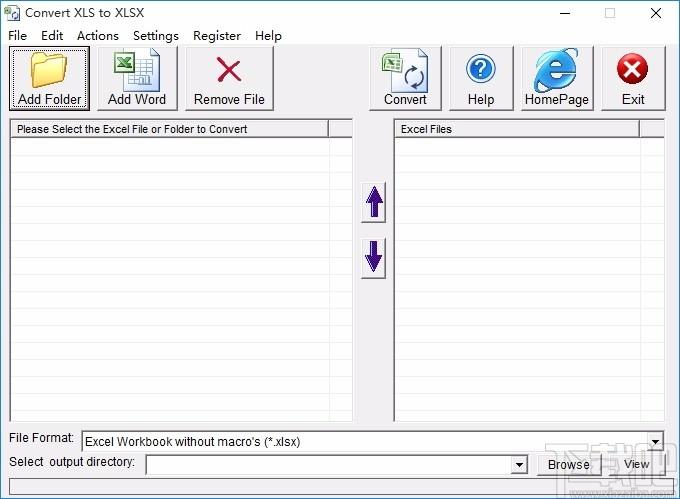680x499 pixels.
Task: Open the Edit menu
Action: pos(52,36)
